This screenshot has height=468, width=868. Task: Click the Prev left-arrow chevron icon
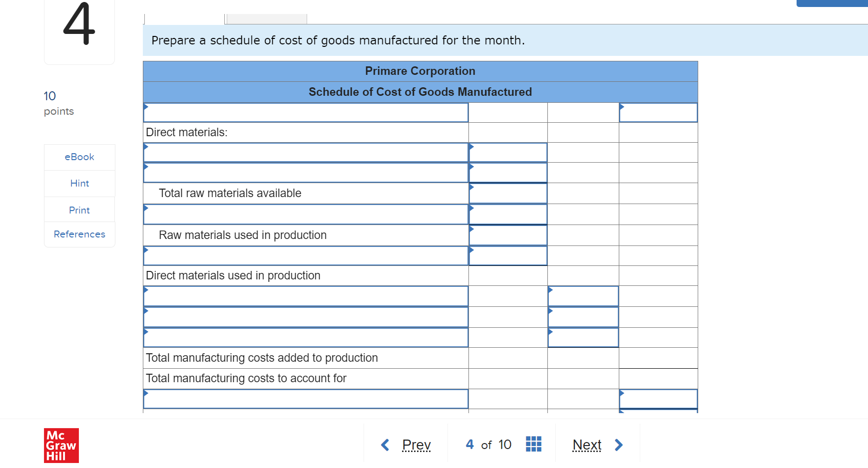pos(385,444)
